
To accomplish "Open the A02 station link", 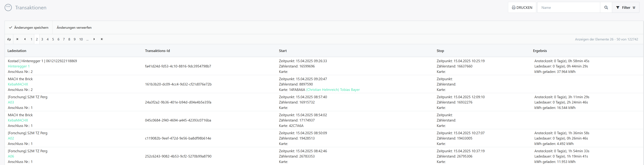I will tap(11, 138).
